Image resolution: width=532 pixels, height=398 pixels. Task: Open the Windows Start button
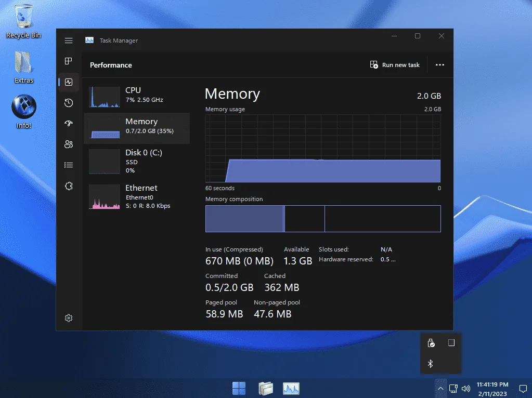click(239, 389)
